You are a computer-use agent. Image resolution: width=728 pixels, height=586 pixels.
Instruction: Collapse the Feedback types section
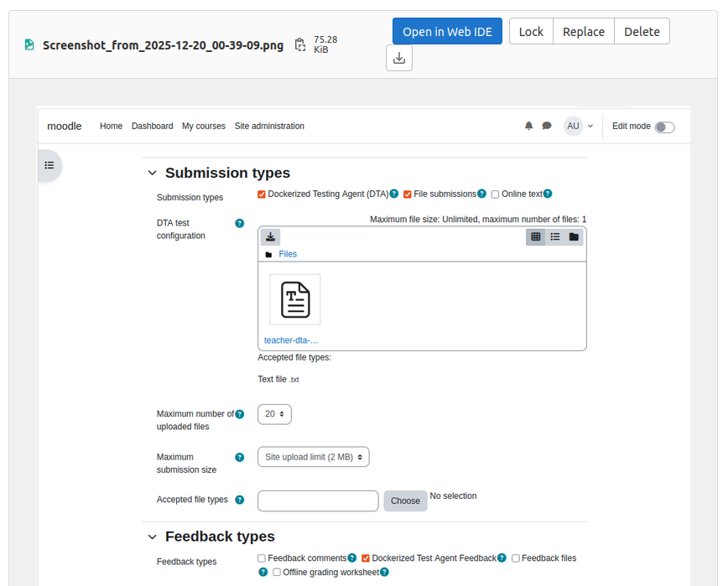point(153,537)
